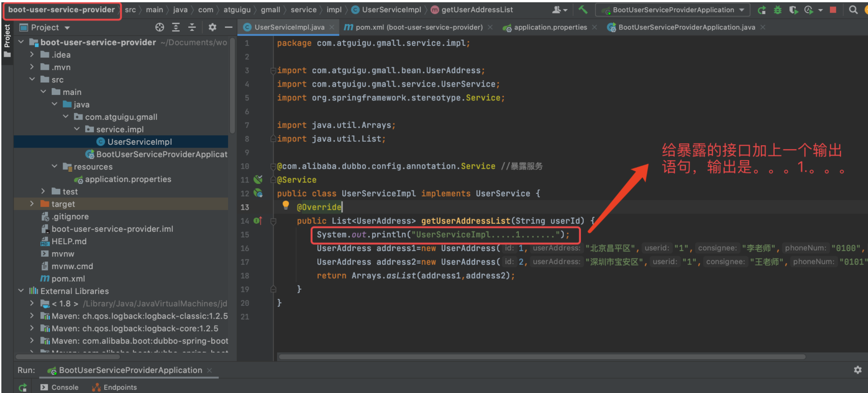Image resolution: width=868 pixels, height=393 pixels.
Task: Open Search Everywhere magnifier icon
Action: click(853, 10)
